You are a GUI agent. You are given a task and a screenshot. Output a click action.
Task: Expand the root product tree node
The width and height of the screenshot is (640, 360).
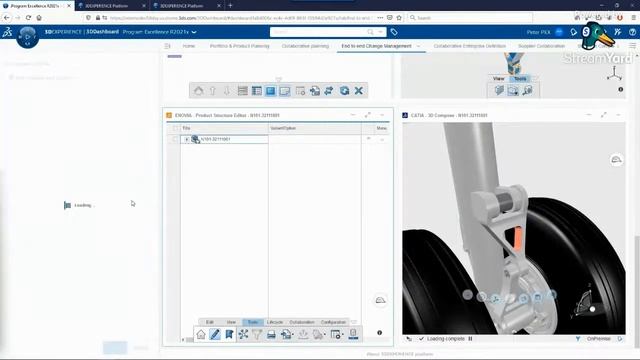(187, 140)
